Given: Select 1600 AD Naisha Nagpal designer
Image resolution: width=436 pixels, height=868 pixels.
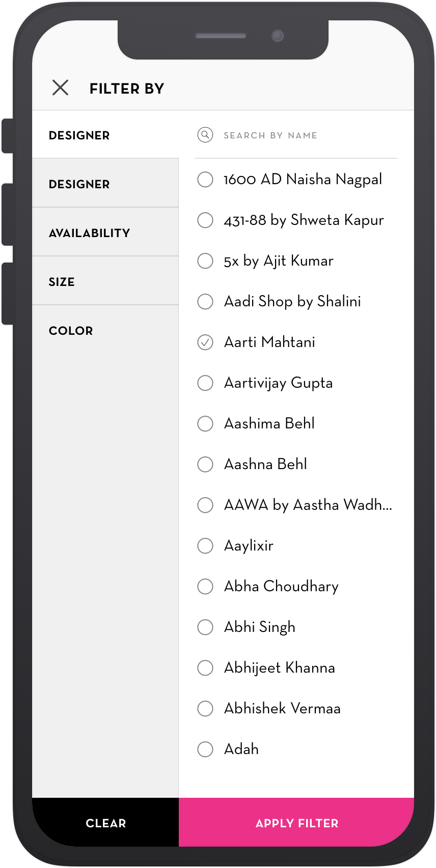Looking at the screenshot, I should pos(205,179).
